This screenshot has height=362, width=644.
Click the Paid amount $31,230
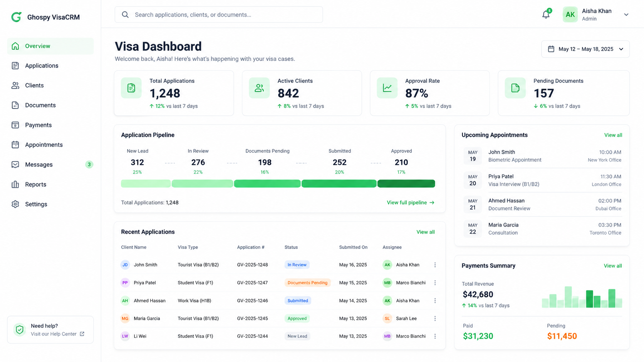click(x=478, y=336)
